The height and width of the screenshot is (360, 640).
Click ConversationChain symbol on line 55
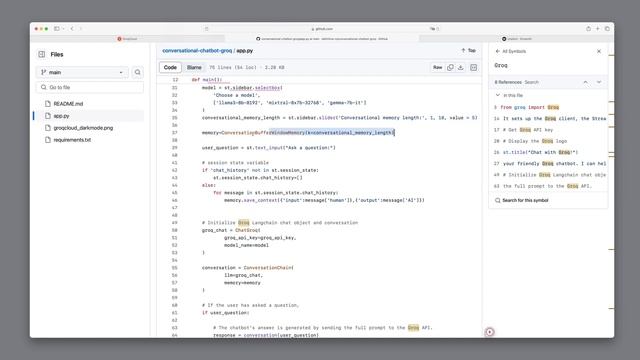click(x=268, y=268)
